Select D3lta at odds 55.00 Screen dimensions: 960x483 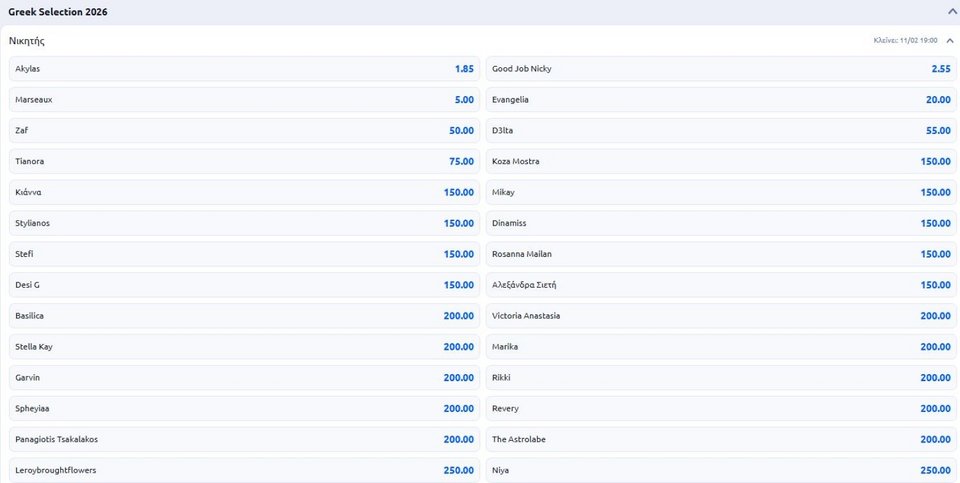(x=720, y=131)
